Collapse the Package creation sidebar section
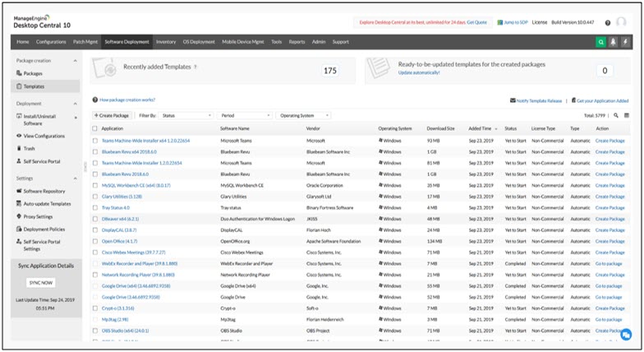The height and width of the screenshot is (352, 644). coord(75,61)
